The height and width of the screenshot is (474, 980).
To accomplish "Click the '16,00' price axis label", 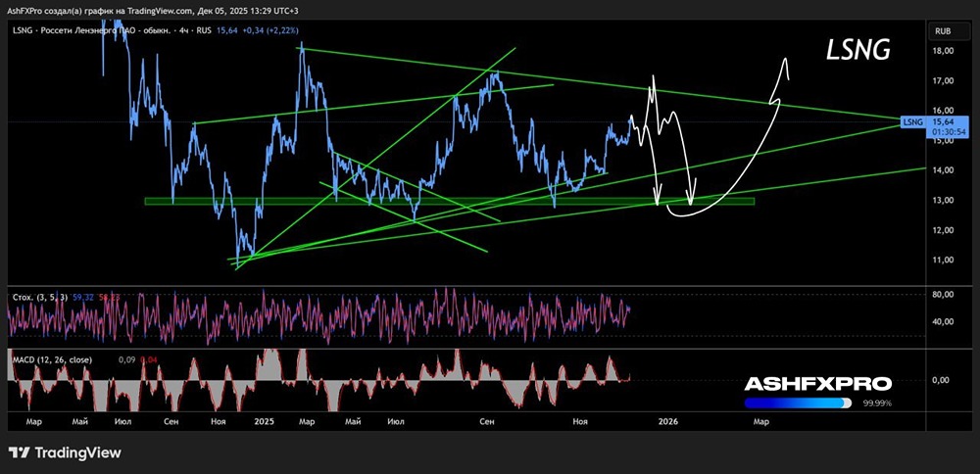I will pos(943,110).
